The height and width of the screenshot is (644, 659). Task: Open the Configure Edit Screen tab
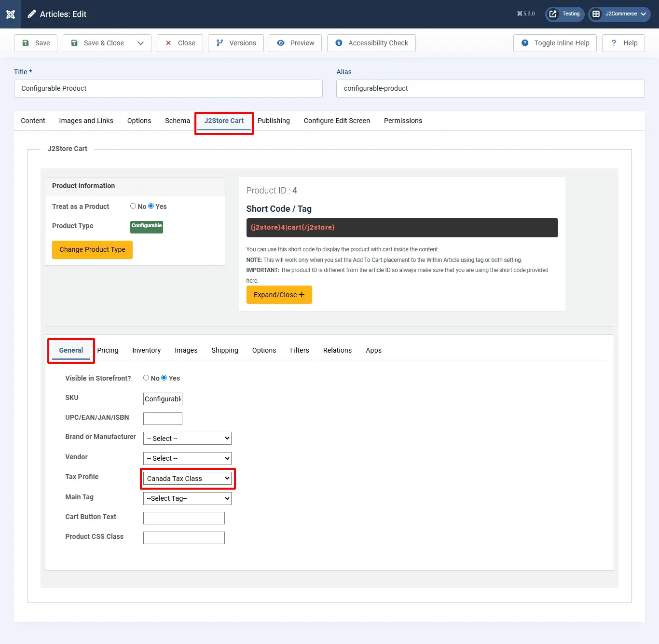[x=337, y=121]
